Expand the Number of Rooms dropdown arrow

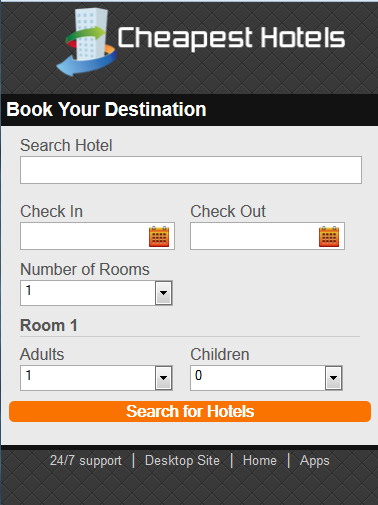click(163, 293)
